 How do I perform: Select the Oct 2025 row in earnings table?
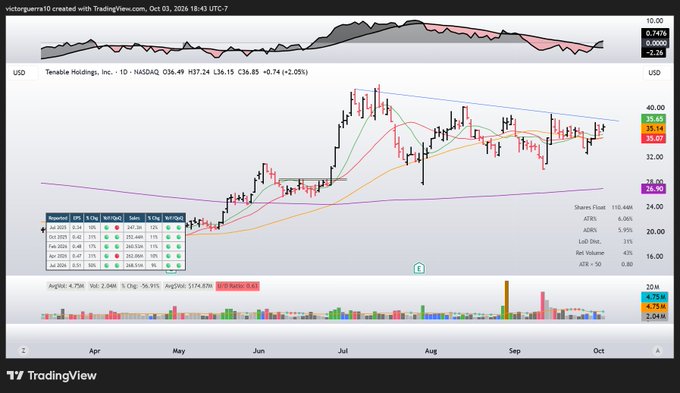point(116,237)
